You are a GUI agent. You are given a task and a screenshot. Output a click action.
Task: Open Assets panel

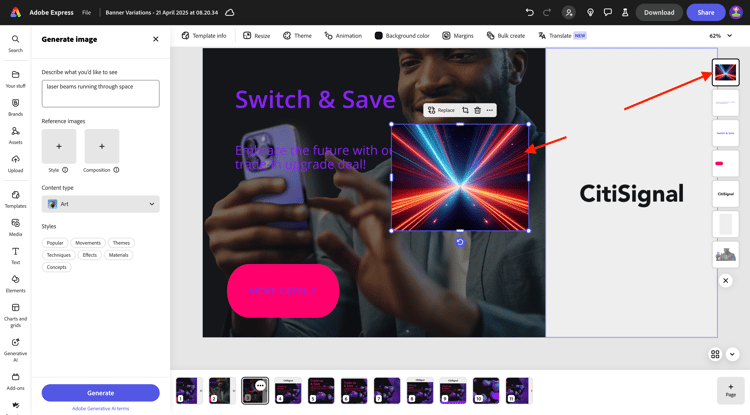15,135
